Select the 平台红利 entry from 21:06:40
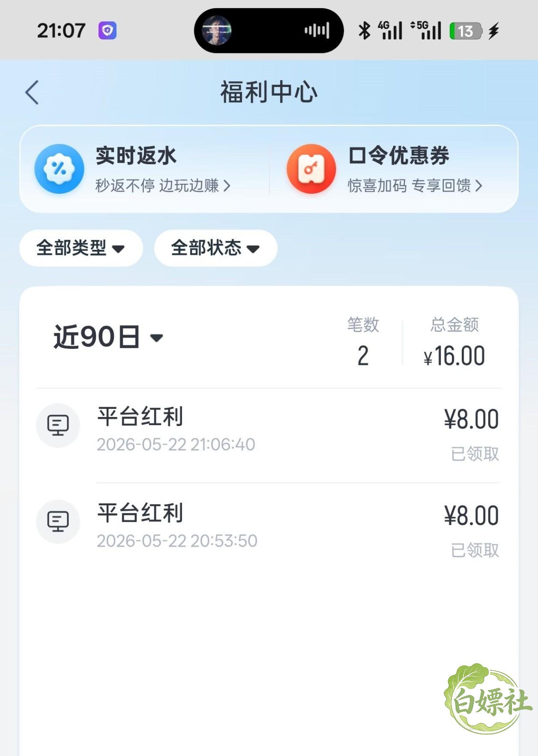538x756 pixels. [268, 435]
